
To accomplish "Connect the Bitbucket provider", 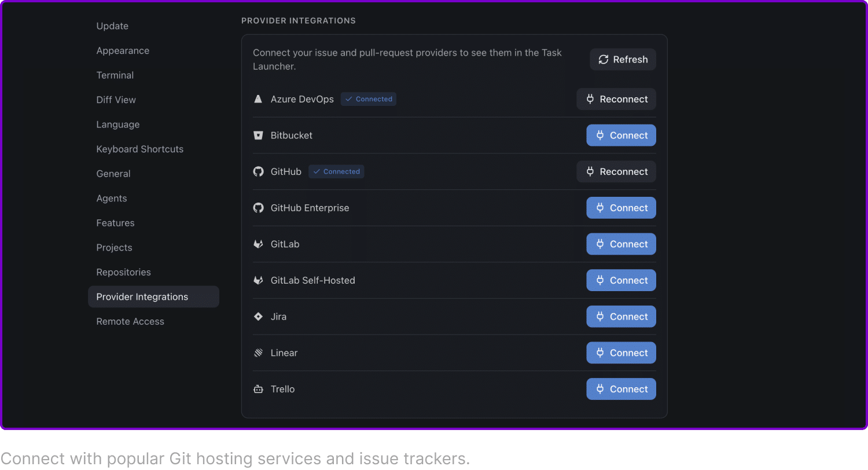I will [621, 135].
